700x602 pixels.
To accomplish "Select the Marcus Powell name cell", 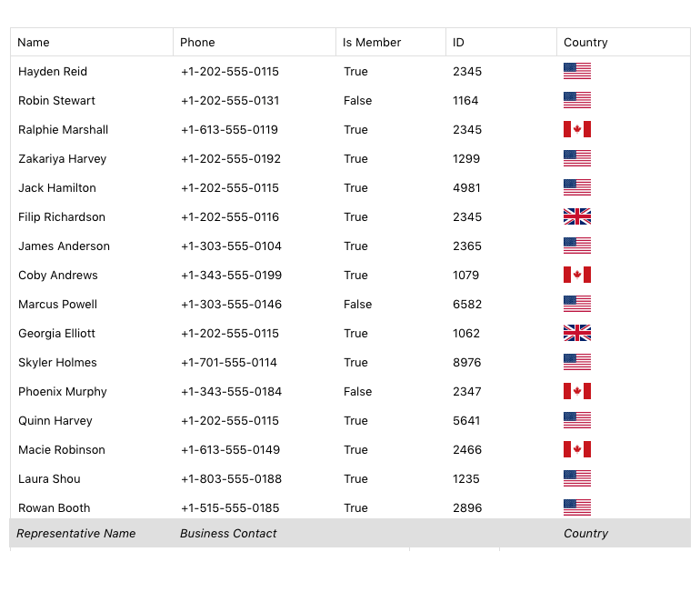I will click(57, 304).
